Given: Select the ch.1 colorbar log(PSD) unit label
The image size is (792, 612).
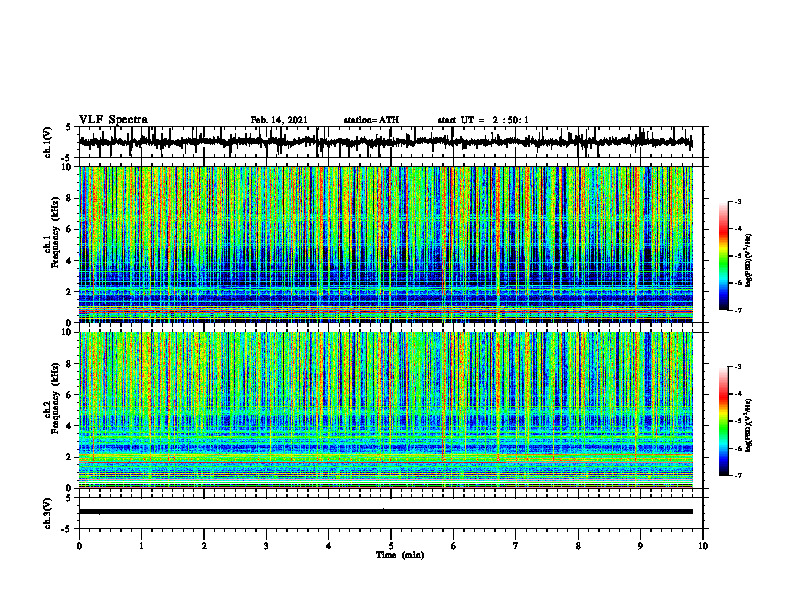Looking at the screenshot, I should (750, 261).
